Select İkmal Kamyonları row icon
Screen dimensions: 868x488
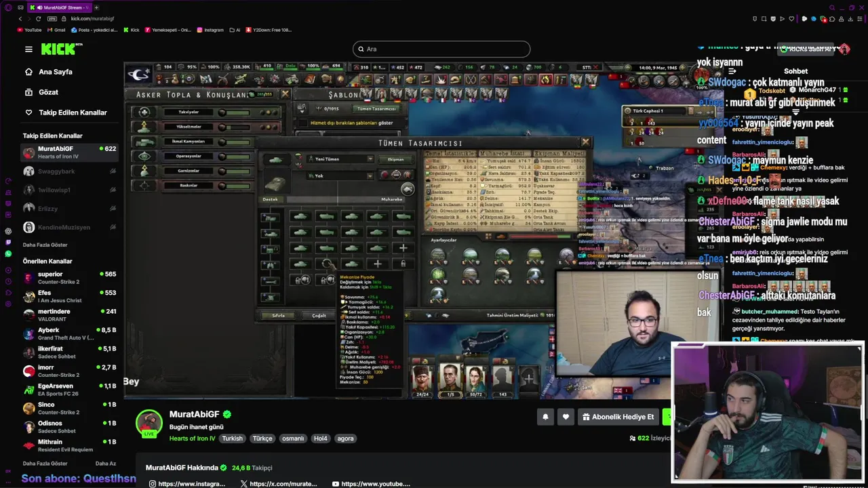(x=144, y=142)
